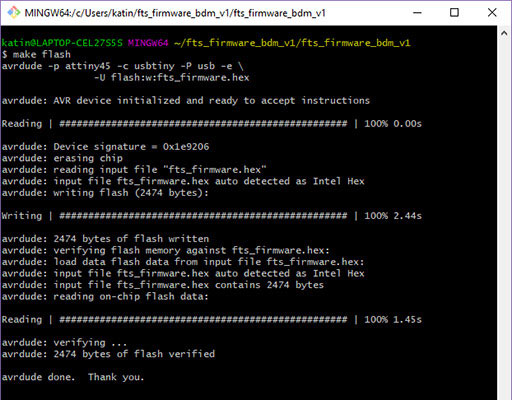The image size is (512, 400).
Task: Click the Device signature 0x1e9206 line
Action: coord(105,147)
